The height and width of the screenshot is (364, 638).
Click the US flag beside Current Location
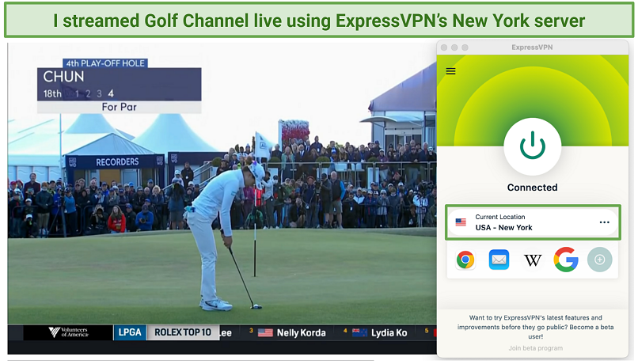(461, 222)
